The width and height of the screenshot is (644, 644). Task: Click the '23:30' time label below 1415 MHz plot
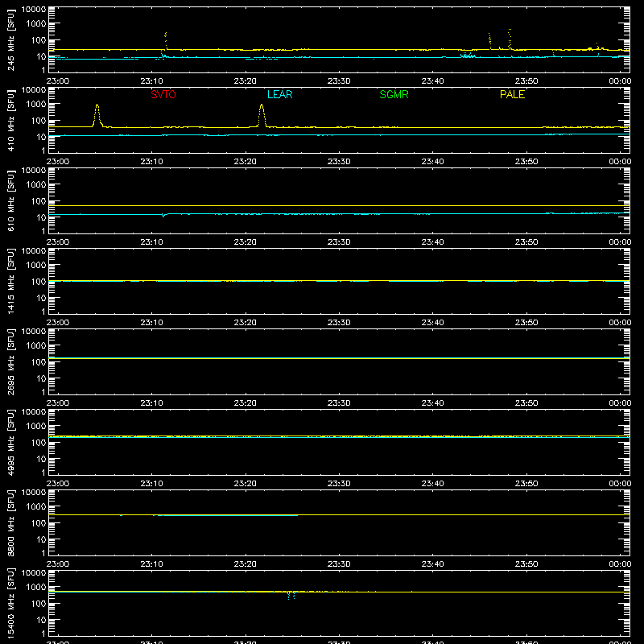tap(339, 323)
